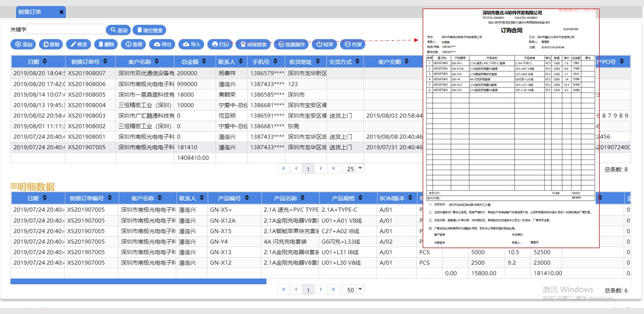644x314 pixels.
Task: Click the 查询 search button
Action: (x=118, y=30)
